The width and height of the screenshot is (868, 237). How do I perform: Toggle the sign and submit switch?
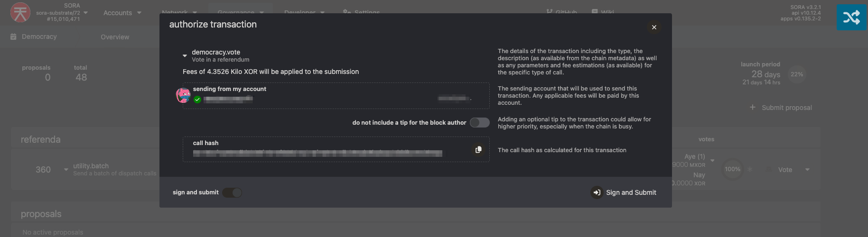[232, 192]
